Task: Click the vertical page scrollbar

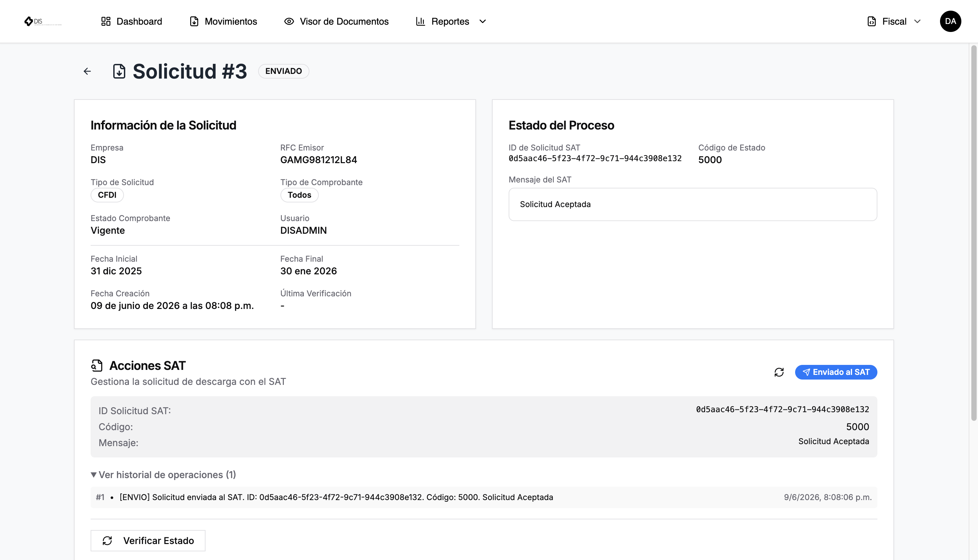Action: 974,233
